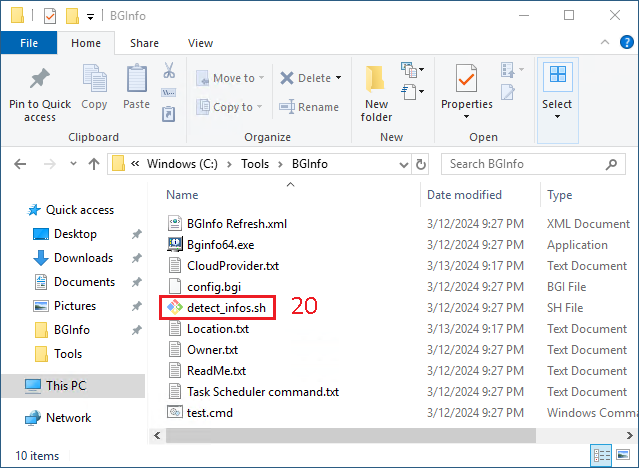Click the horizontal scrollbar left arrow
Screen dimensions: 639x468
pos(158,435)
